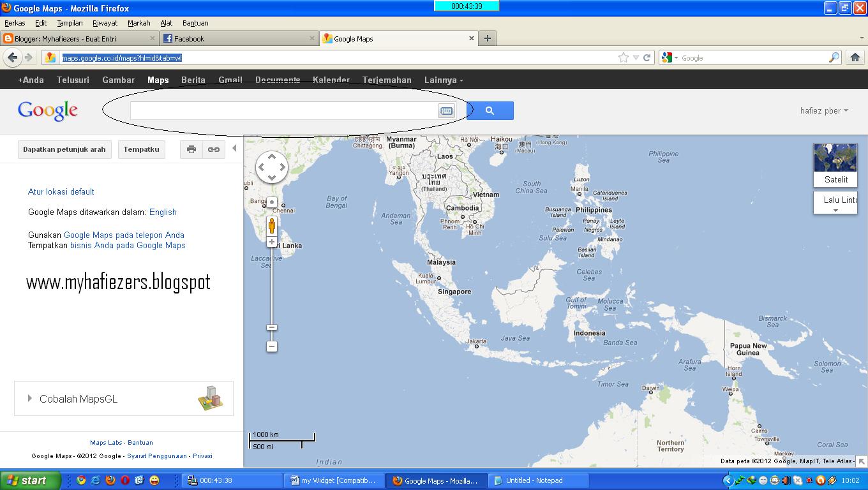Zoom in with the plus button

(272, 242)
